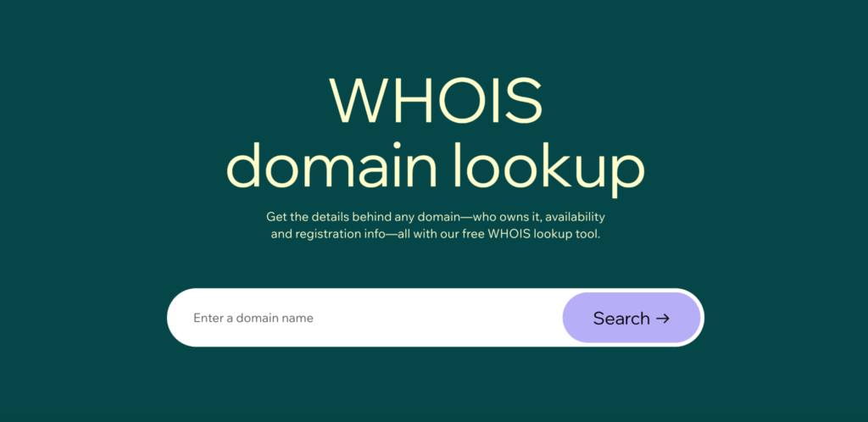Click the 'domain lookup' heading line

click(435, 165)
